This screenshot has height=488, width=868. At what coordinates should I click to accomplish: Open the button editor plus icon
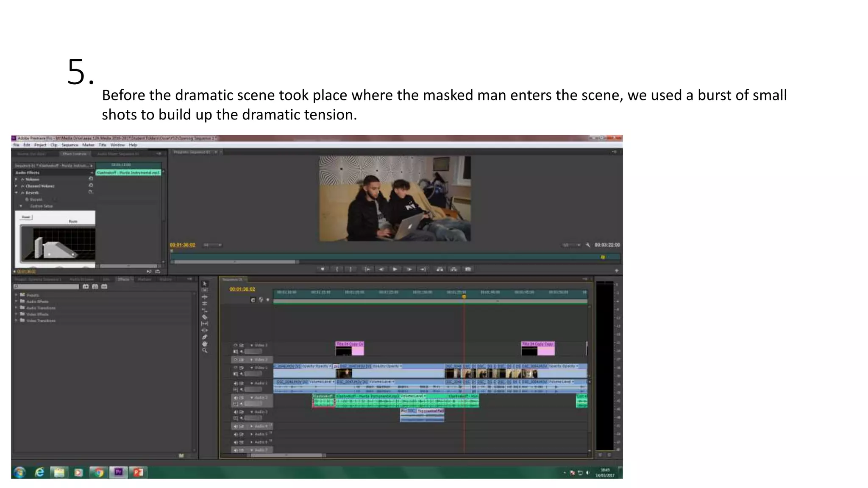(616, 270)
